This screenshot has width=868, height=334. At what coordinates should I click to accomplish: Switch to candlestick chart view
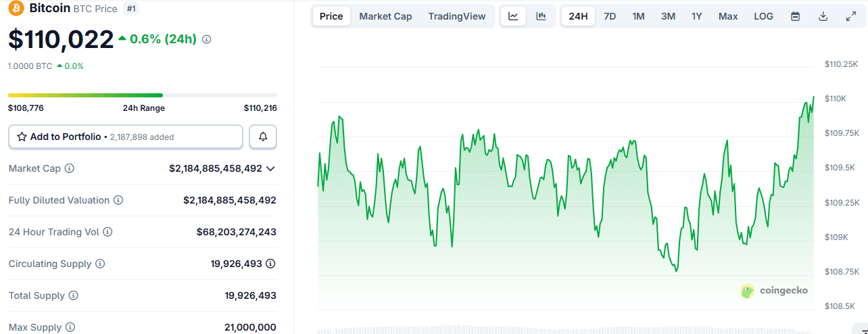(541, 16)
